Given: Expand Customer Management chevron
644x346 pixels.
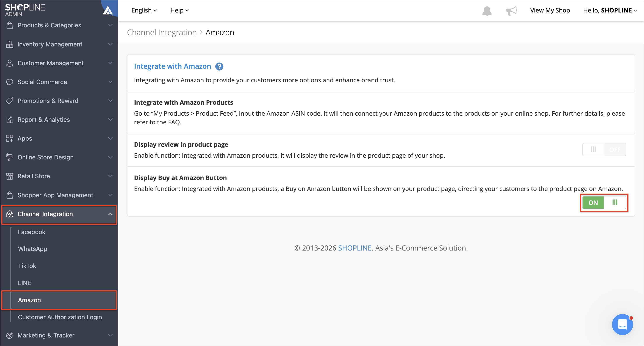Looking at the screenshot, I should [110, 63].
